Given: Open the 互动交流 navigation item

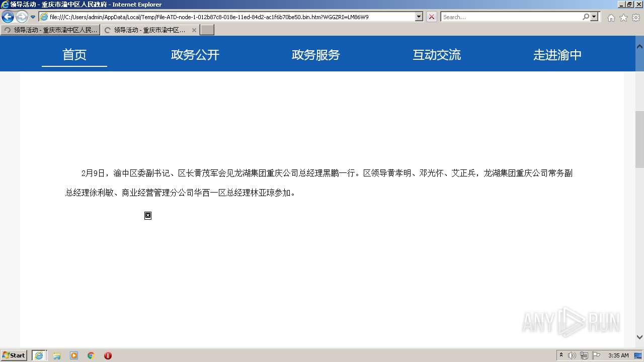Looking at the screenshot, I should pyautogui.click(x=437, y=54).
